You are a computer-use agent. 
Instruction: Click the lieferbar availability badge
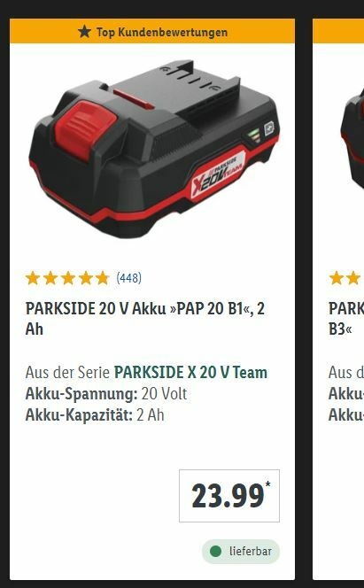(241, 551)
